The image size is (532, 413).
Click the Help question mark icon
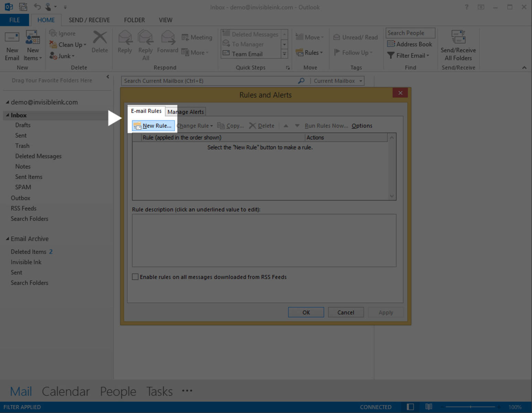(x=466, y=7)
